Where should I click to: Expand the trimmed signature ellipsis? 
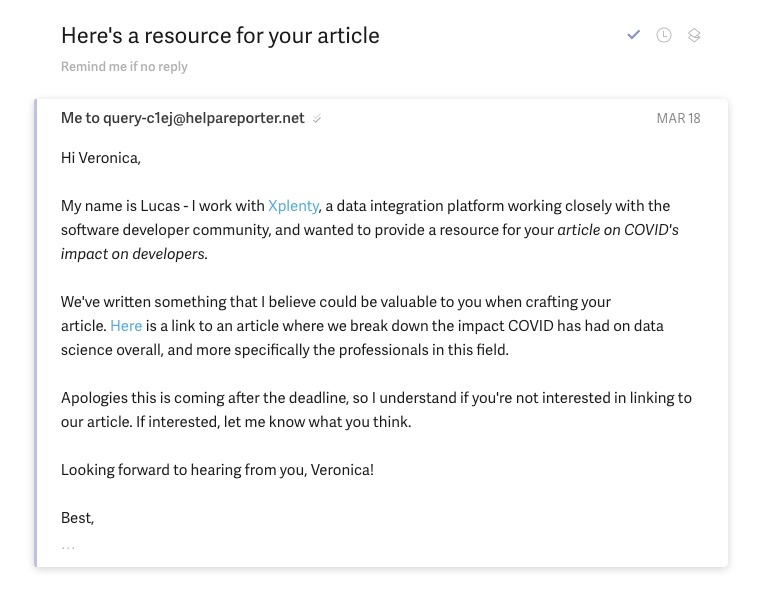pyautogui.click(x=68, y=548)
